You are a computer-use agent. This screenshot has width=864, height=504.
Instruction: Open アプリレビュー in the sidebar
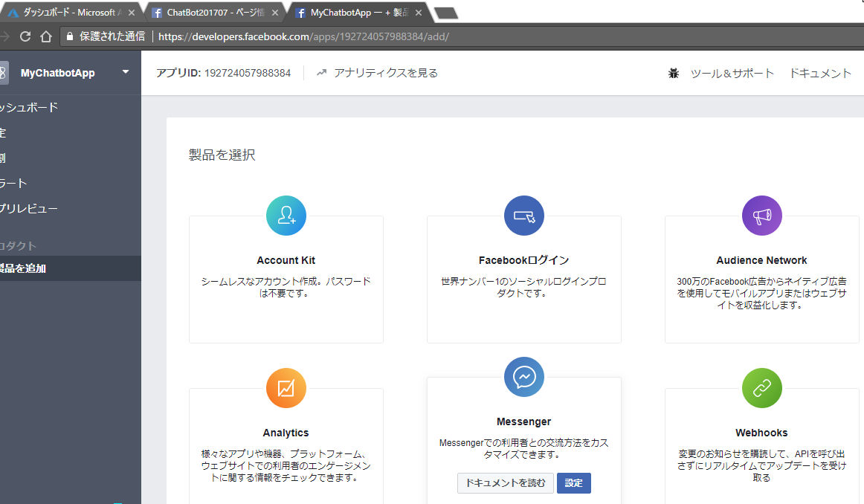tap(29, 209)
